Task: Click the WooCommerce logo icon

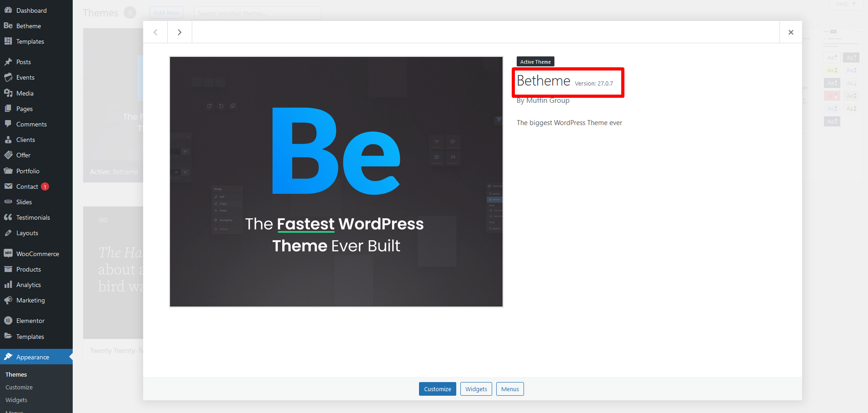Action: pos(8,253)
